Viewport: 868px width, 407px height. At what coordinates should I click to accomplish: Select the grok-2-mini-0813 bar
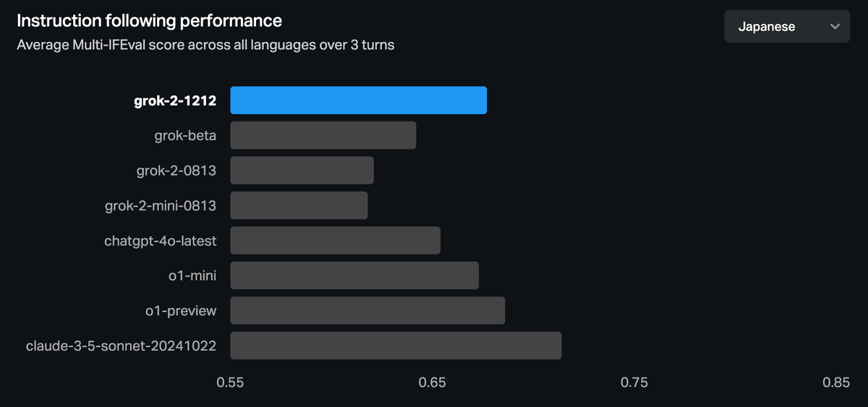coord(299,205)
